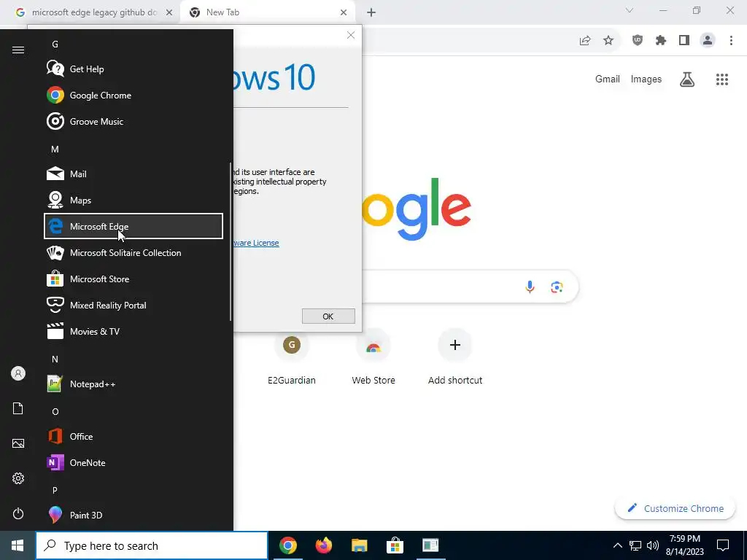Search by image with Google Lens icon
The width and height of the screenshot is (747, 560).
pyautogui.click(x=557, y=287)
